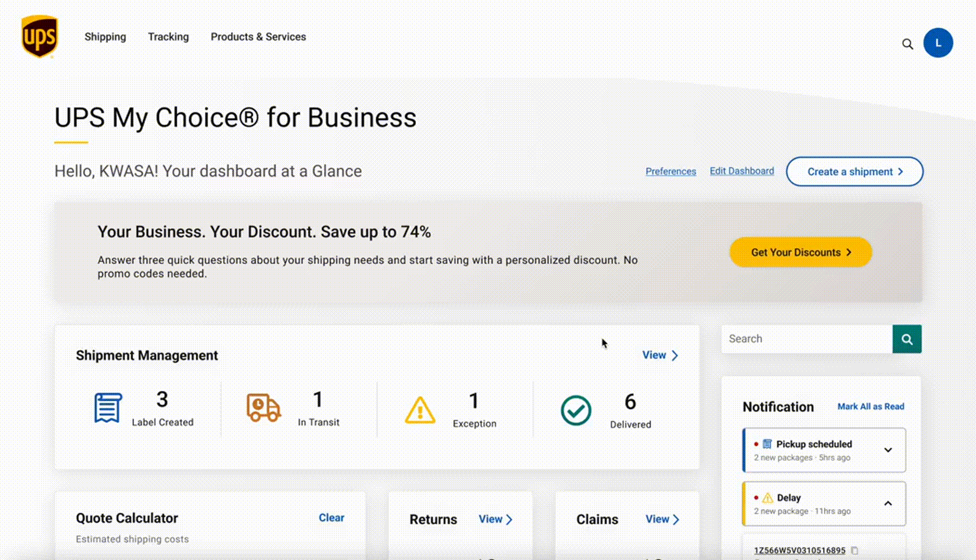Click the Label Created document icon
This screenshot has width=976, height=560.
108,408
